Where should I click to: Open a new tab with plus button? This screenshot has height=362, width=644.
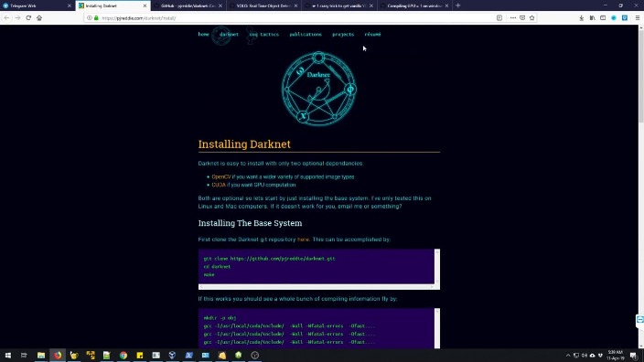[x=458, y=5]
